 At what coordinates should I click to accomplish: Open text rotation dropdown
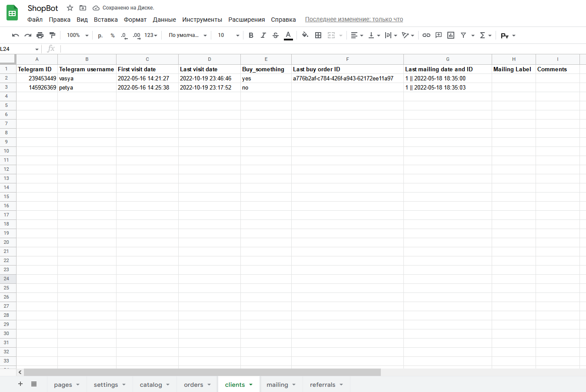click(408, 35)
